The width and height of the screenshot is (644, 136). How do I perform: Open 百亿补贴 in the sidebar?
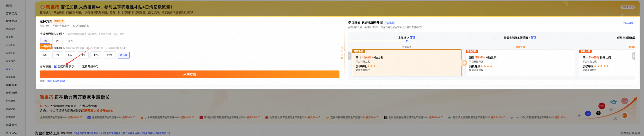[11, 45]
